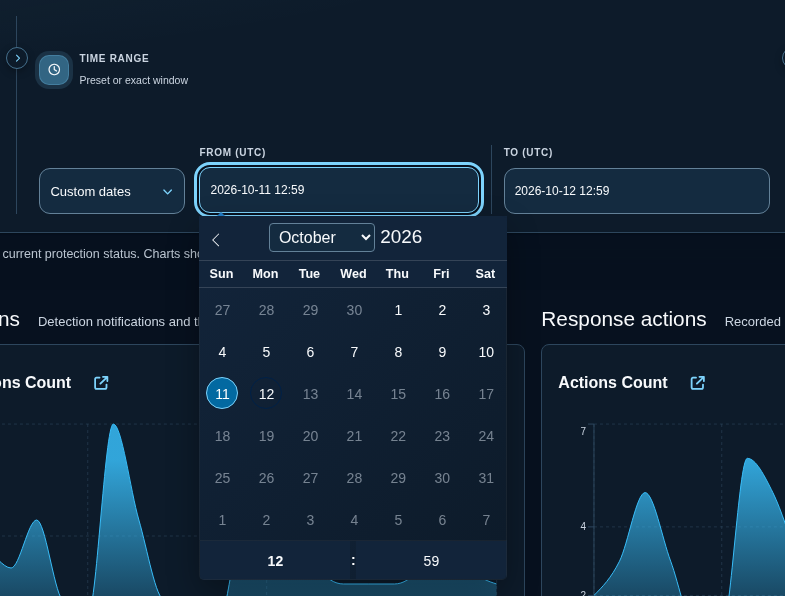Select October 9 in the calendar

tap(442, 352)
